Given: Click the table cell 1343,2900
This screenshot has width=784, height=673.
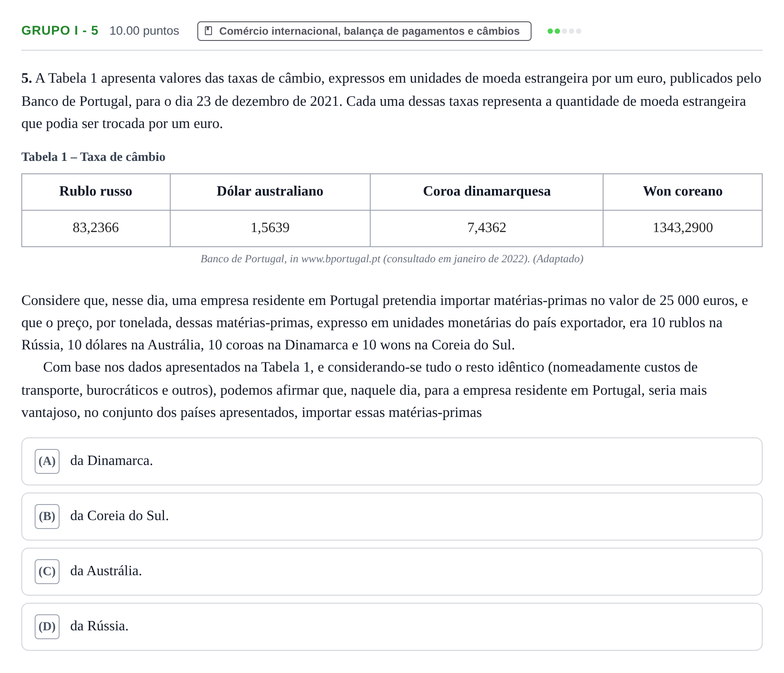Looking at the screenshot, I should (683, 228).
